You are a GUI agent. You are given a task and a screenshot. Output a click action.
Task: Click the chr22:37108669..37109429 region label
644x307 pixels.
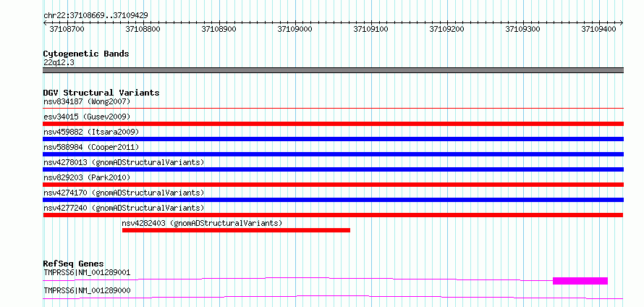pos(96,16)
